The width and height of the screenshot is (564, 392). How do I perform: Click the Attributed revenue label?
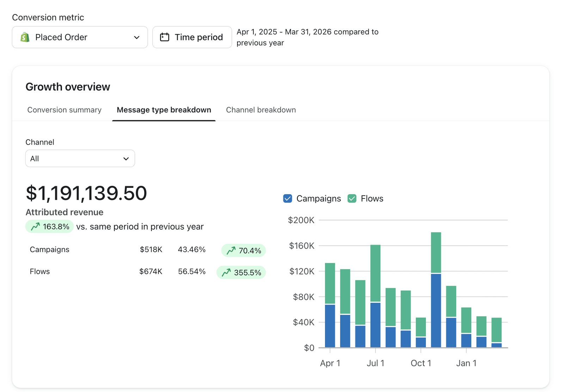65,212
